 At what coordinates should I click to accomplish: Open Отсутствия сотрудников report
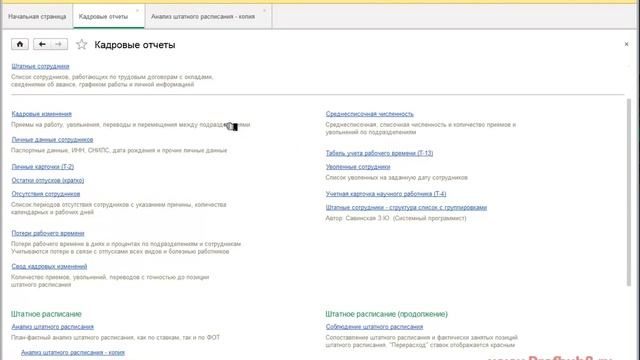[x=46, y=194]
